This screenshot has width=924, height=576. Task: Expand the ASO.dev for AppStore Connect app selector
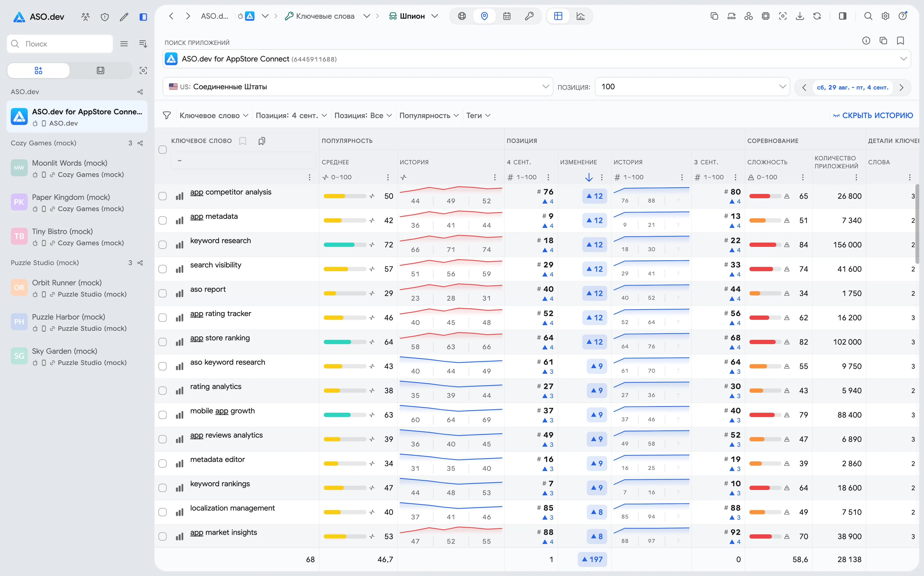pyautogui.click(x=536, y=59)
